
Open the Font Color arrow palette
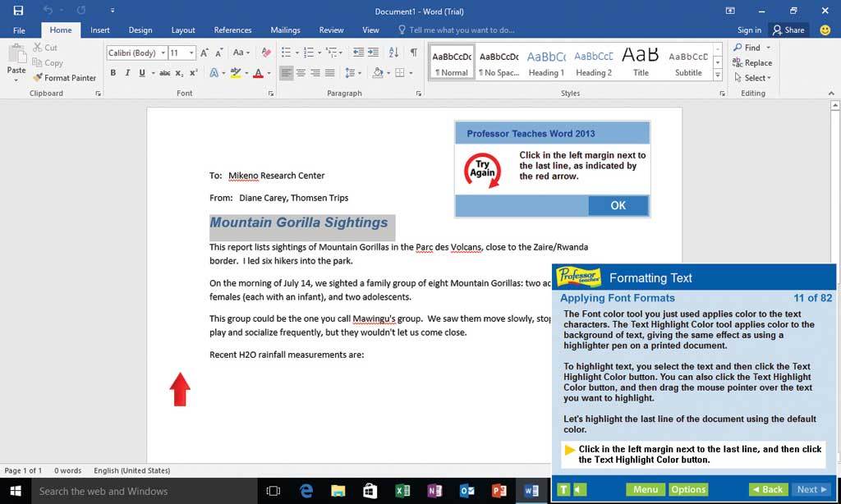269,73
